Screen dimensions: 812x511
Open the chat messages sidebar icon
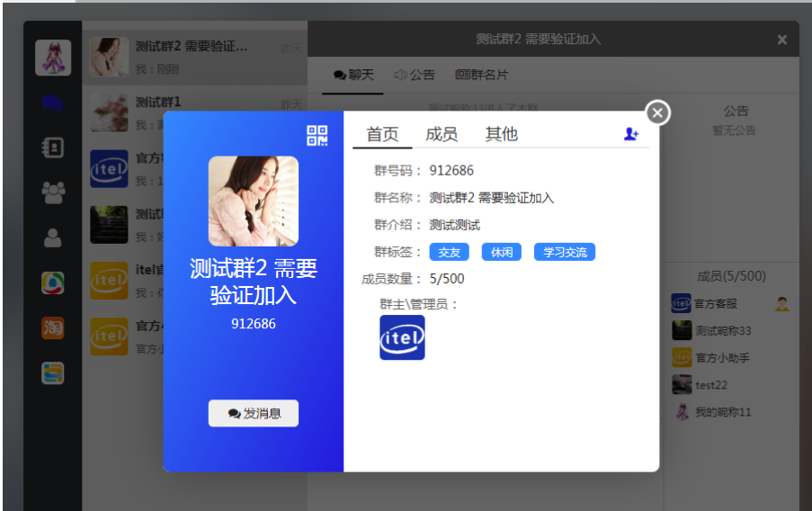(x=53, y=103)
